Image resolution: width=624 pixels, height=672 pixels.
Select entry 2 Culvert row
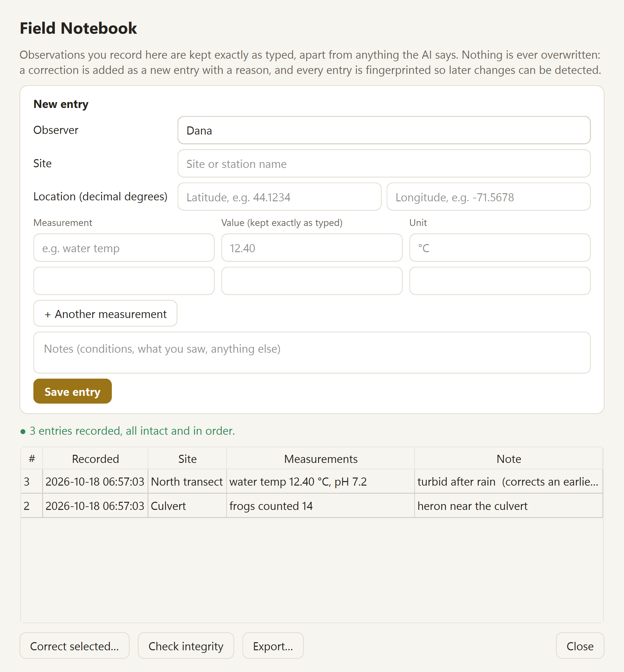(312, 506)
